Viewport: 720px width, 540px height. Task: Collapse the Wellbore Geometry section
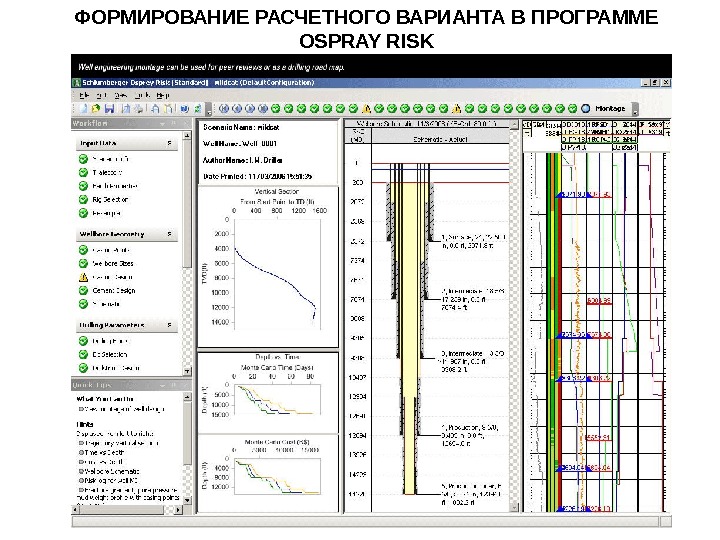pyautogui.click(x=169, y=235)
